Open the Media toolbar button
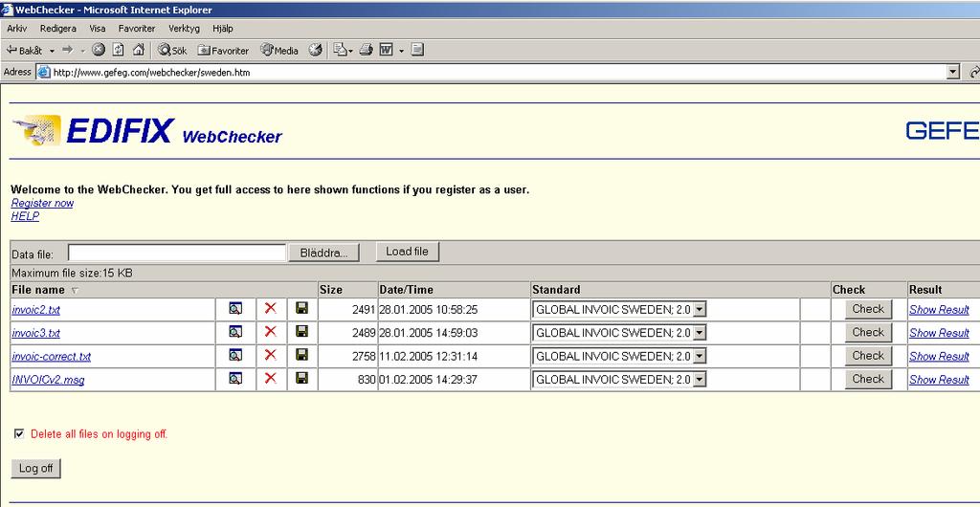 (279, 50)
